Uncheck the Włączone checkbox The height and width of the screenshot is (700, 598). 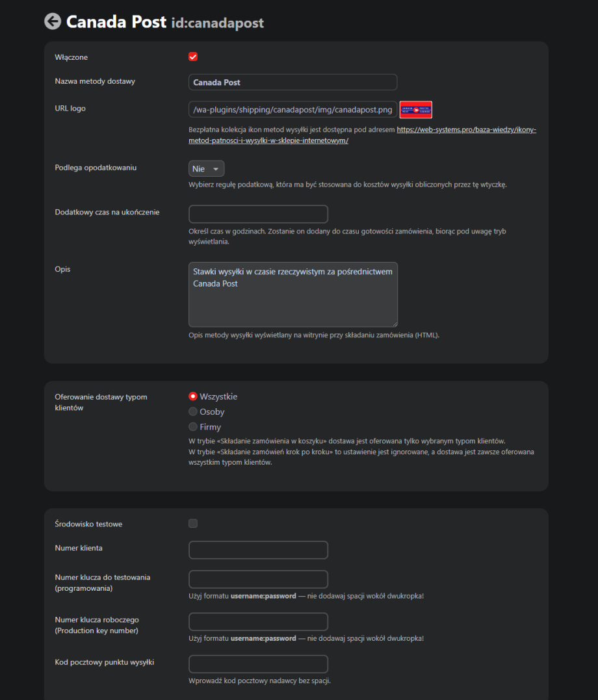(193, 57)
